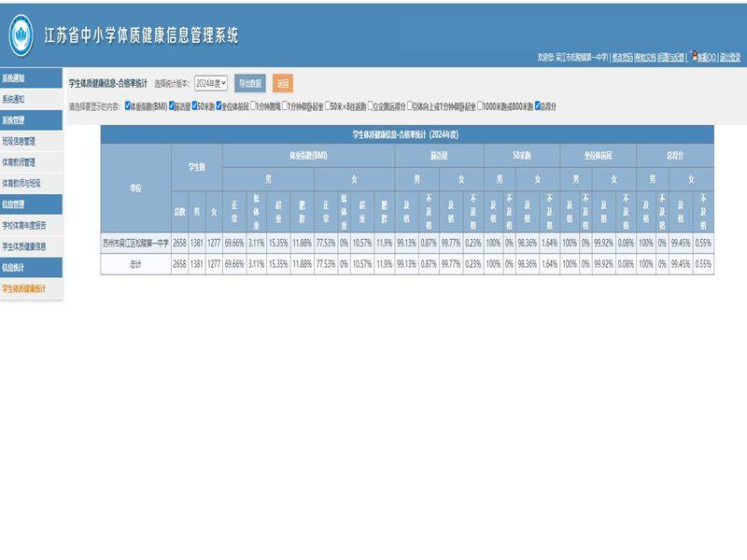Click the orange 返回 button

point(283,83)
